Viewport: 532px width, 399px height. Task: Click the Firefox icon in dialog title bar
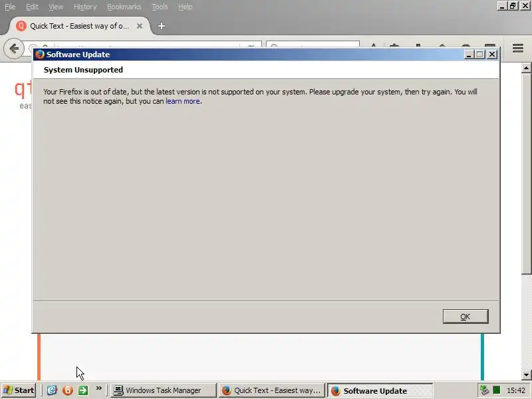[40, 55]
